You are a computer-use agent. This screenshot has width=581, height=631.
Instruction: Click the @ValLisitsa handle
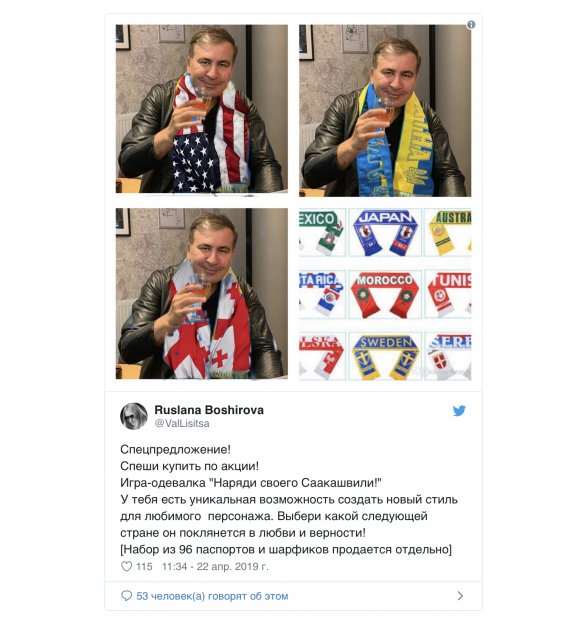point(182,423)
